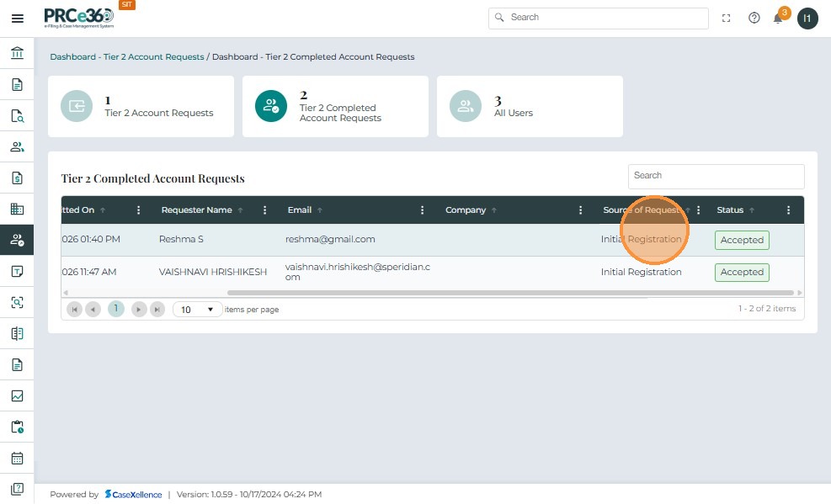Open Status column options menu

click(788, 210)
